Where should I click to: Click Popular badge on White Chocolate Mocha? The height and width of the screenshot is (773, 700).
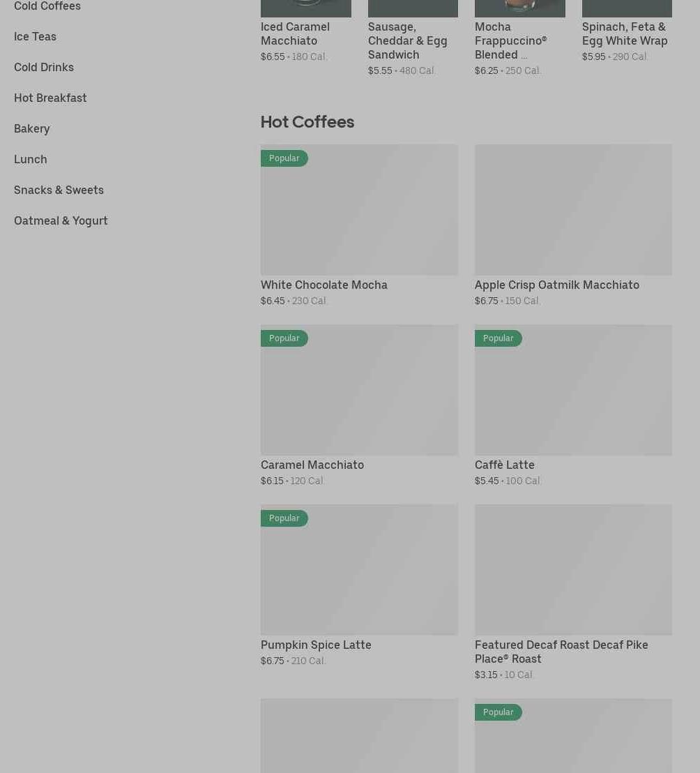pyautogui.click(x=284, y=158)
